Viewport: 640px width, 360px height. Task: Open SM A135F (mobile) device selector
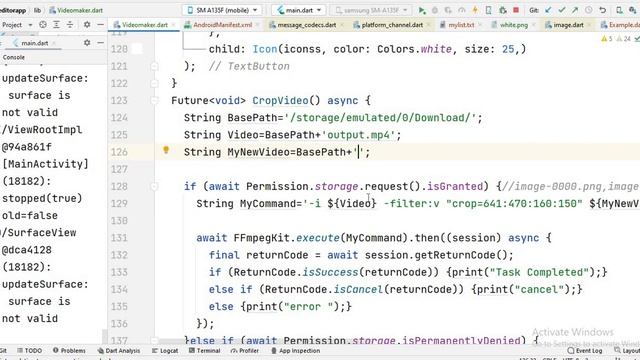223,10
